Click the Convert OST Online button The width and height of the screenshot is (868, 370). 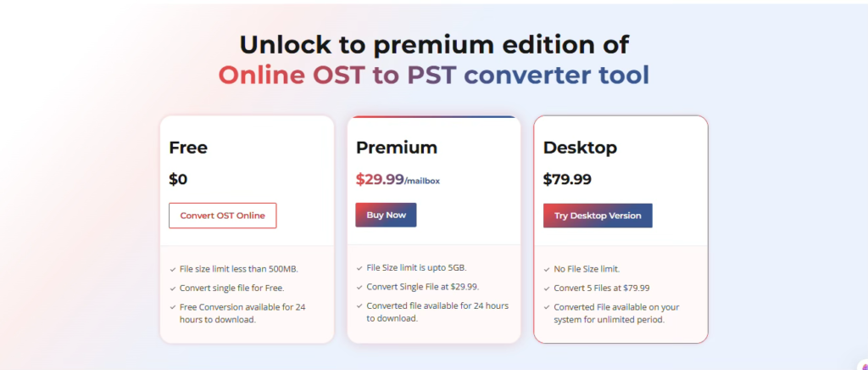(x=222, y=216)
